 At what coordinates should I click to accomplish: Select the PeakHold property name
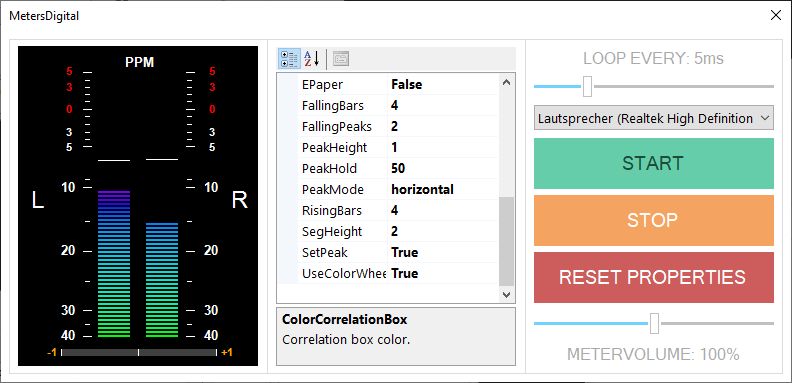(x=329, y=169)
